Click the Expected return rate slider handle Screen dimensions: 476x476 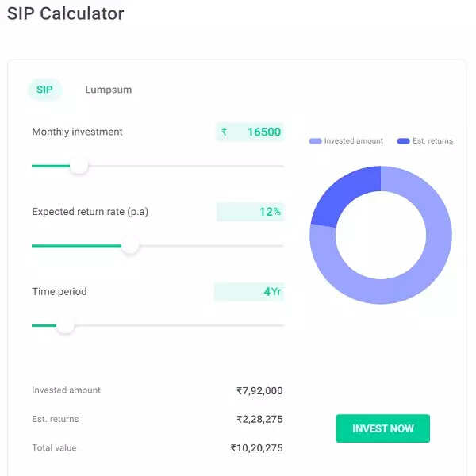(129, 246)
